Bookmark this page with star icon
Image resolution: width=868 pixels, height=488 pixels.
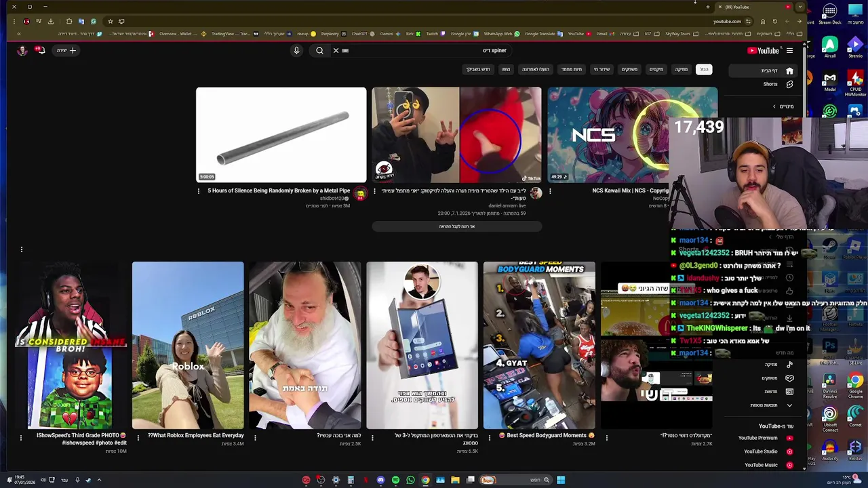111,21
